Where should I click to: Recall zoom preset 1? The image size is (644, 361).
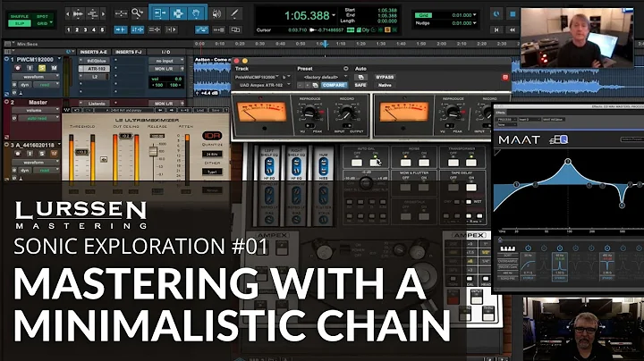click(68, 29)
